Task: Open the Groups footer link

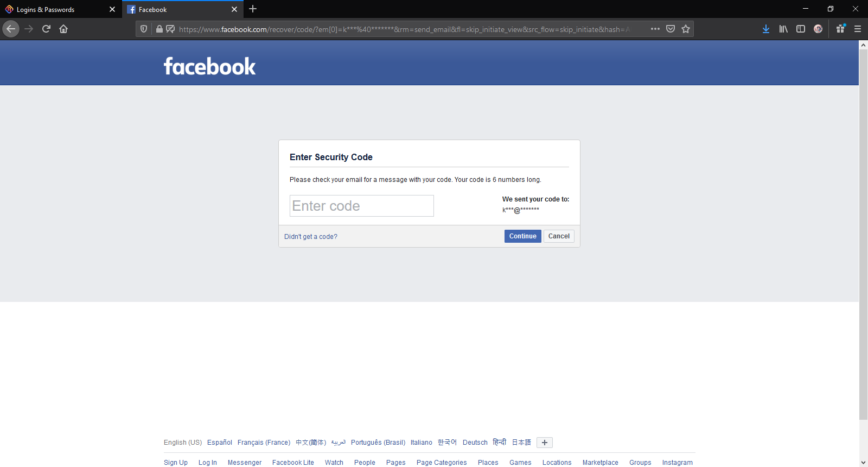Action: click(x=640, y=463)
